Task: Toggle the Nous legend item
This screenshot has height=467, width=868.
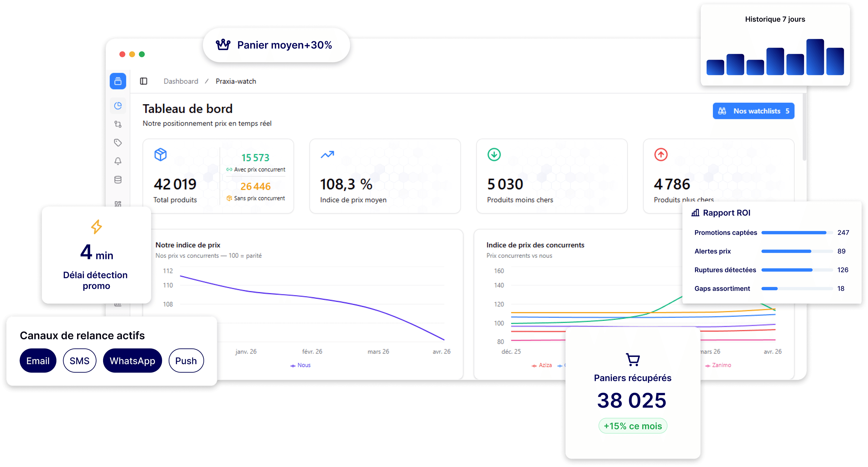Action: point(301,365)
